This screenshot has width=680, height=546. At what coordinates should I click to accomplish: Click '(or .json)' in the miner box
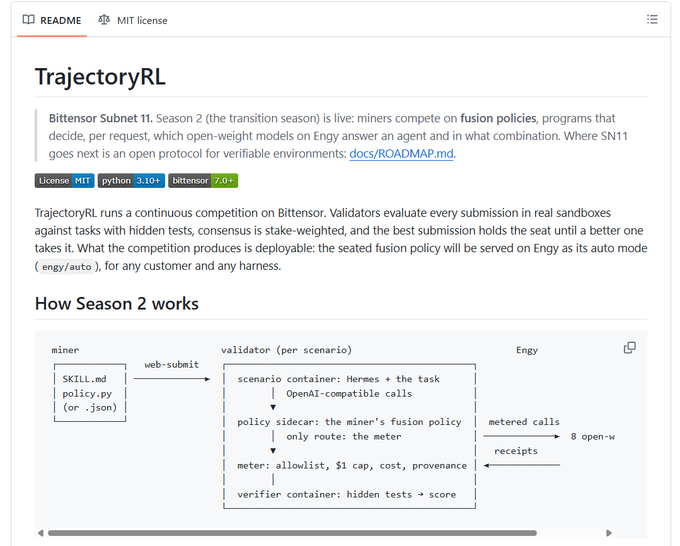(x=90, y=408)
